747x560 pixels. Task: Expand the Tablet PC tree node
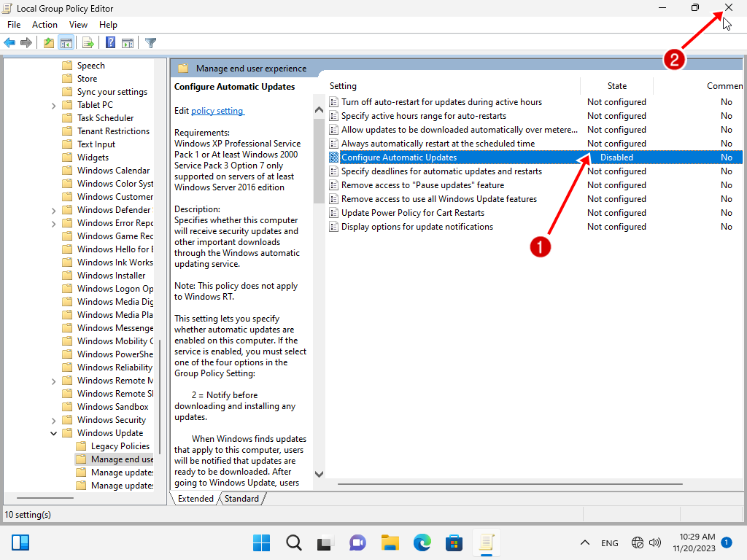pos(54,105)
